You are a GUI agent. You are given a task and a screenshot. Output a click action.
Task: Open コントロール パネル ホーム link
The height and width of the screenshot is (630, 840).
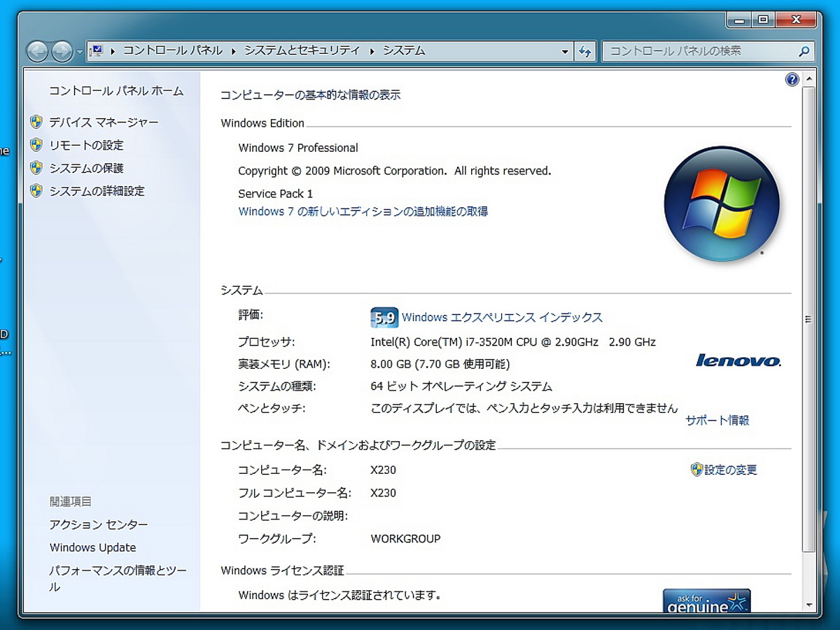click(x=116, y=91)
